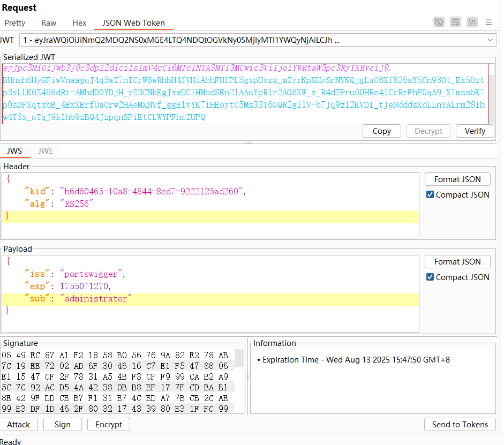The width and height of the screenshot is (504, 445).
Task: Switch to the Pretty tab
Action: (15, 23)
